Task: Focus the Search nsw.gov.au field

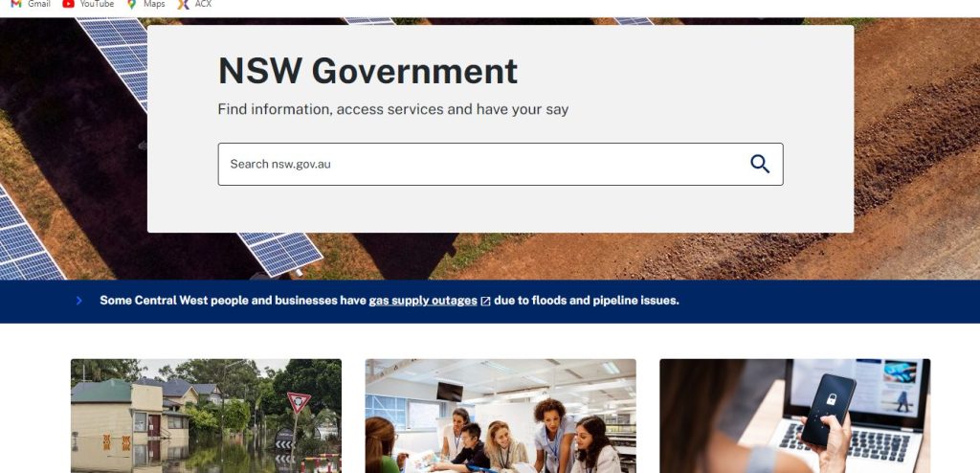Action: click(x=500, y=164)
